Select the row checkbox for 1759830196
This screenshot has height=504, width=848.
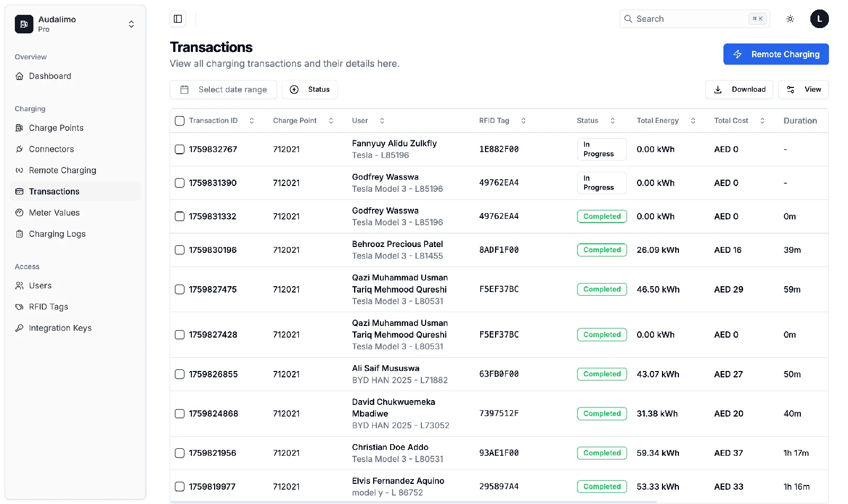[x=180, y=250]
